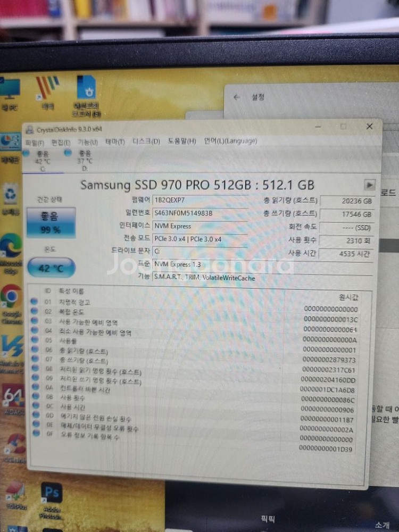Click the 특성 이름 column header
Viewport: 399px width, 532px height.
[x=71, y=291]
